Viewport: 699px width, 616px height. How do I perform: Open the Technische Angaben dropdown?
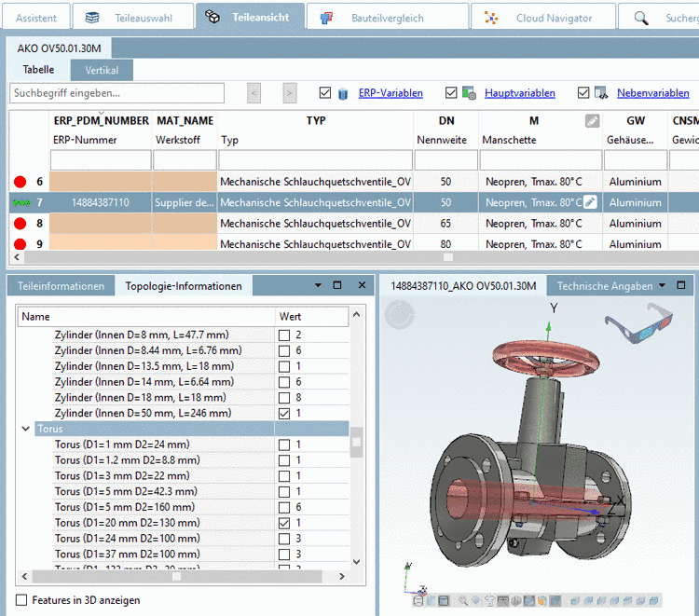pyautogui.click(x=662, y=286)
